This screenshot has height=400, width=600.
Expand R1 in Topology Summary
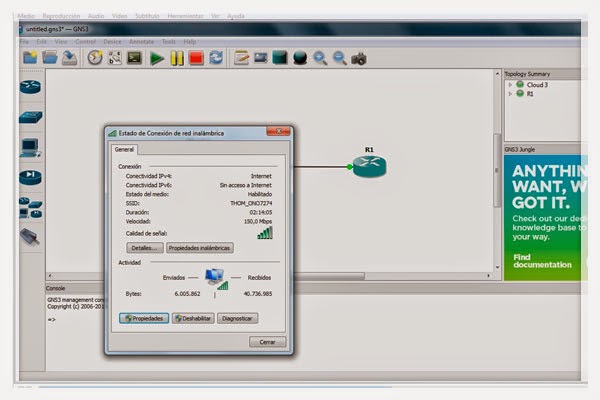tap(510, 94)
